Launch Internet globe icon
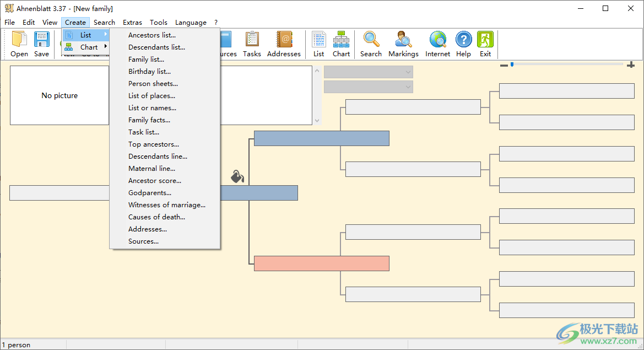Image resolution: width=644 pixels, height=350 pixels. pos(437,44)
